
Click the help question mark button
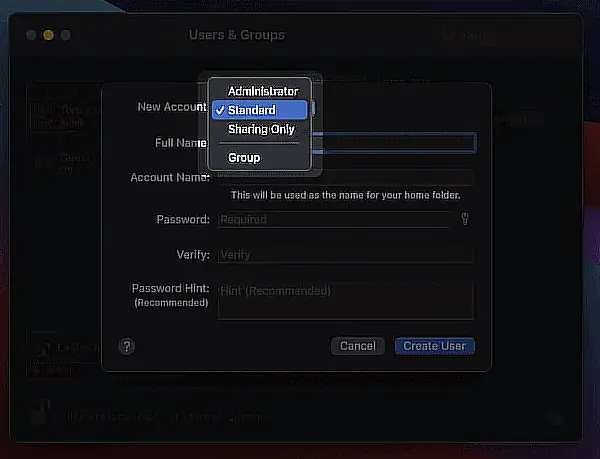127,347
